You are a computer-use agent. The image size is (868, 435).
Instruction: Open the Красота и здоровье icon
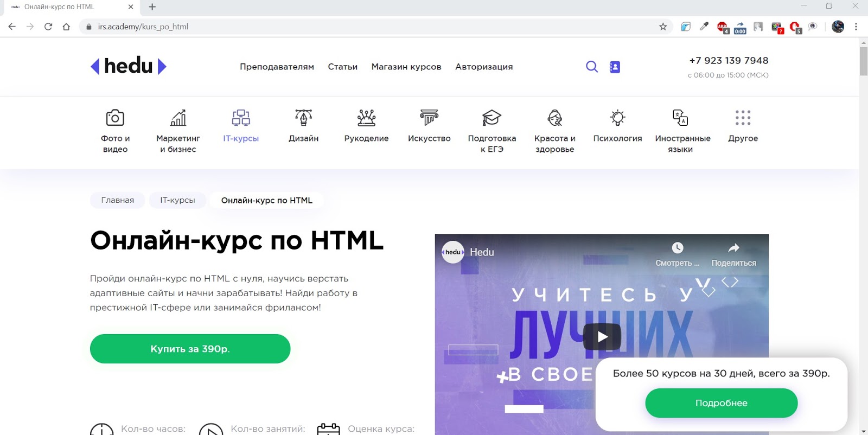555,118
